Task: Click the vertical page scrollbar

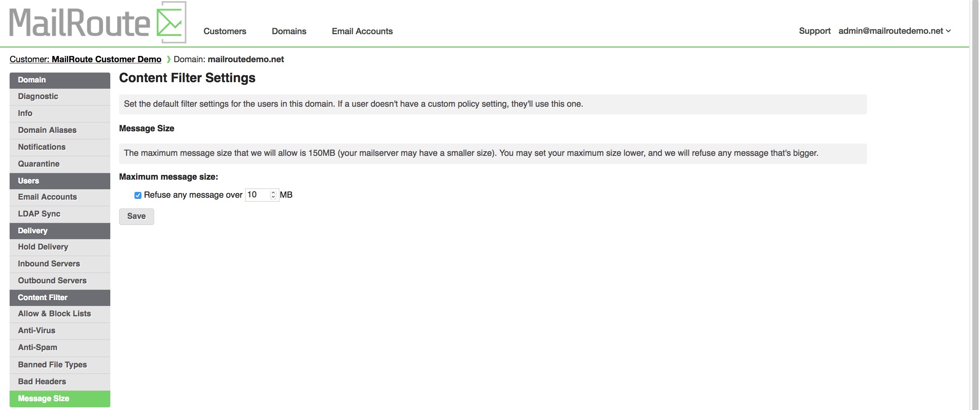Action: tap(975, 205)
